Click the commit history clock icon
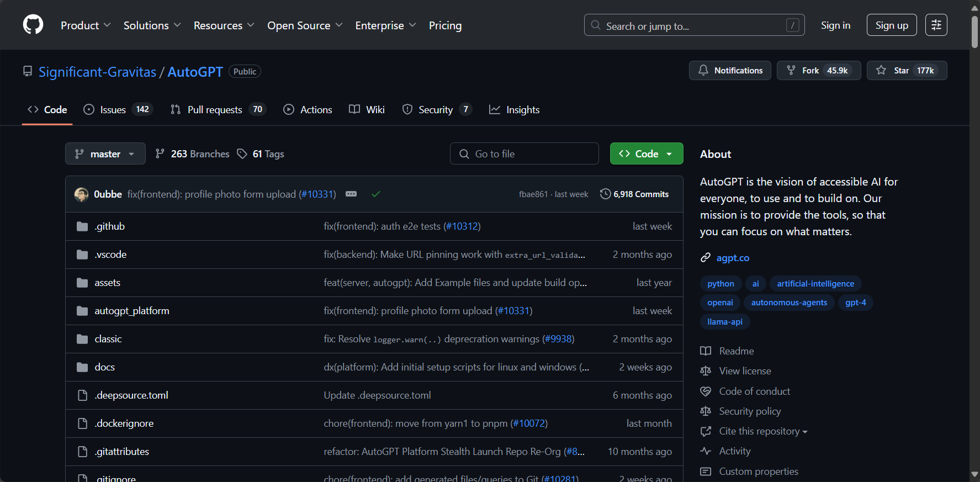This screenshot has width=980, height=482. click(x=605, y=194)
